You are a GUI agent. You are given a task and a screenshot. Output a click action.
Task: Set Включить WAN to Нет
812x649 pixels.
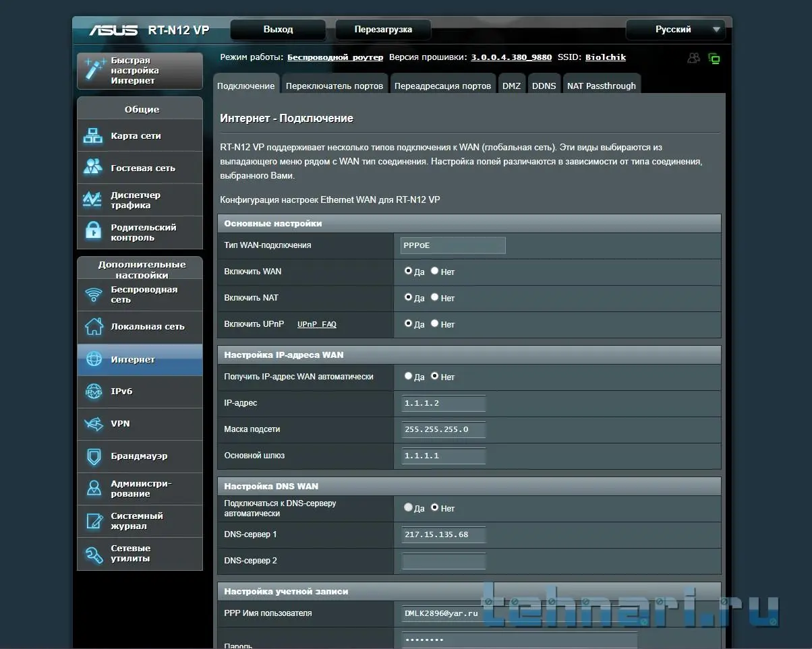tap(435, 271)
